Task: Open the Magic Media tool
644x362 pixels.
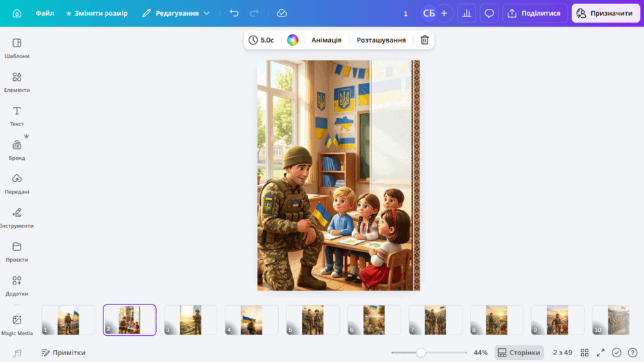Action: 17,325
